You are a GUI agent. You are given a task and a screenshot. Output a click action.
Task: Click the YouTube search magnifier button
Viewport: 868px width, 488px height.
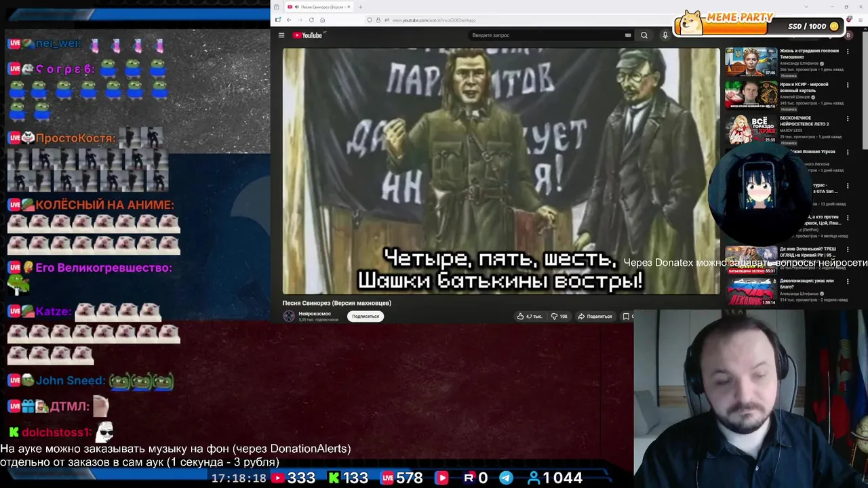644,35
